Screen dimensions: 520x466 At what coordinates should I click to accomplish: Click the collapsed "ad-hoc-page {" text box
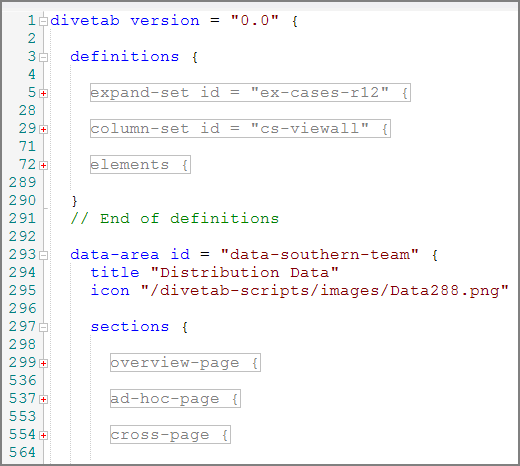point(175,399)
